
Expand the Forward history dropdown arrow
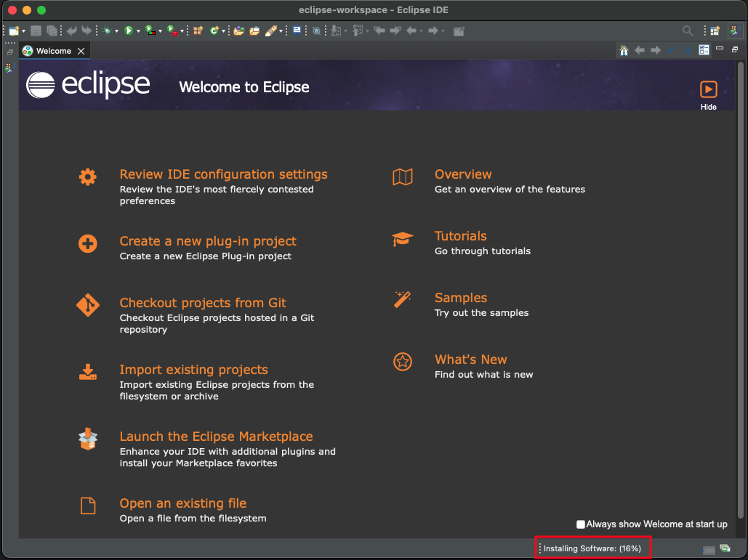point(443,31)
